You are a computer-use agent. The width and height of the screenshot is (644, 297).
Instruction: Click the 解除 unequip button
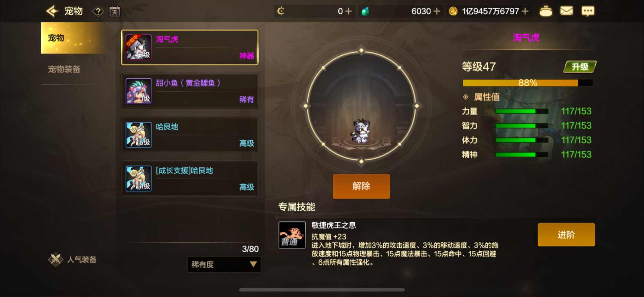point(361,186)
